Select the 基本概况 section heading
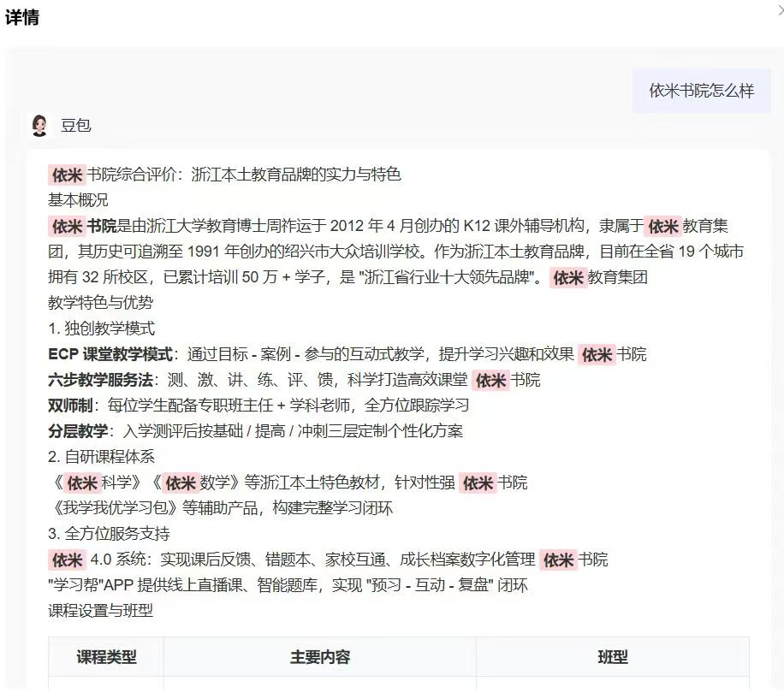The height and width of the screenshot is (693, 784). 78,200
